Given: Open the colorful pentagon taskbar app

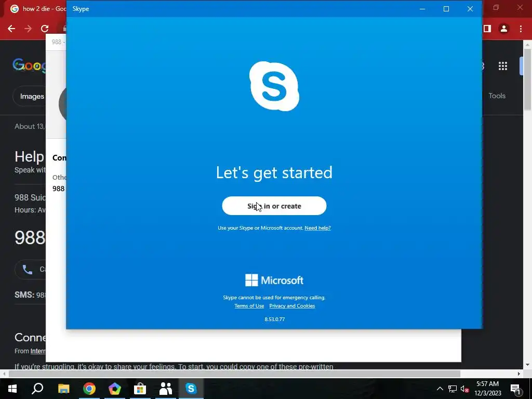Looking at the screenshot, I should pyautogui.click(x=115, y=389).
